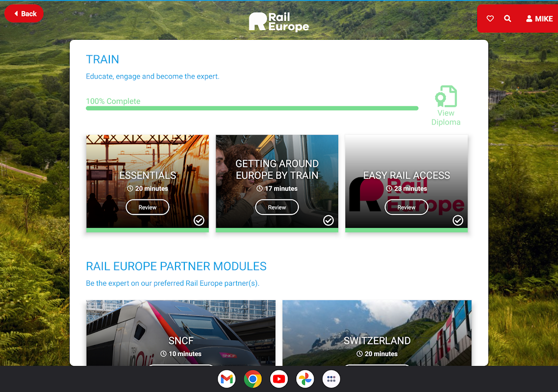The height and width of the screenshot is (392, 558).
Task: Click the clock icon beside 17 minutes
Action: 260,189
